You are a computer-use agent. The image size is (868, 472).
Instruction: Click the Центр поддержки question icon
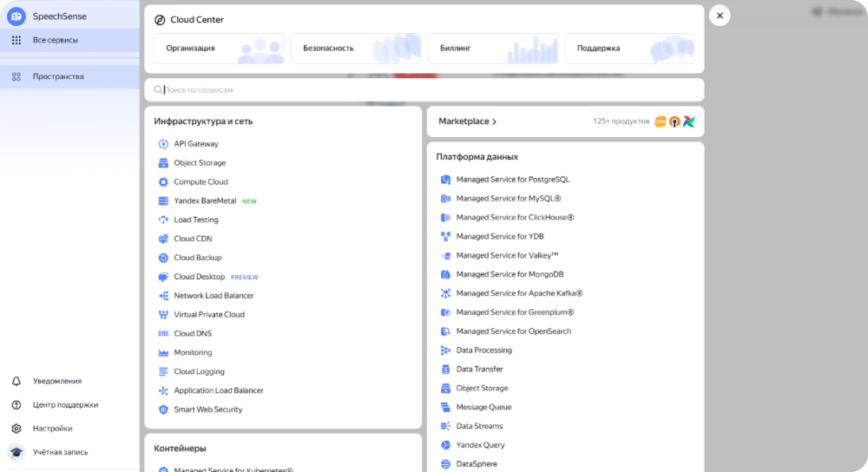16,405
